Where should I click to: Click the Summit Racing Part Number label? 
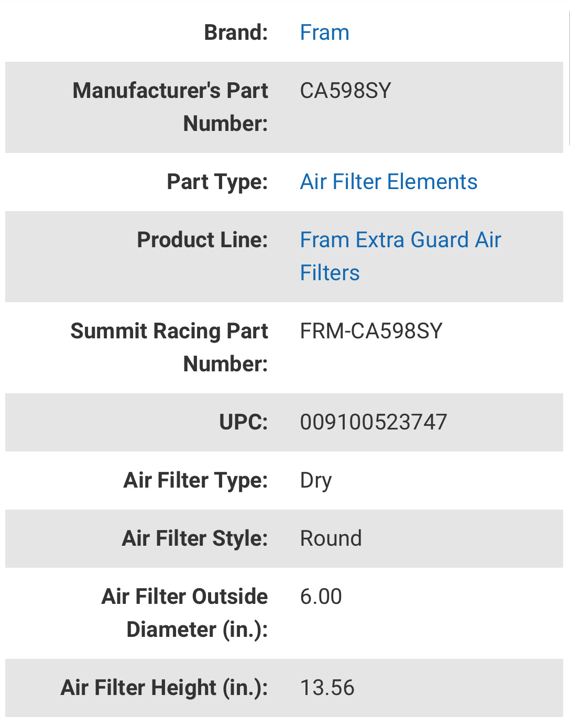[x=170, y=347]
